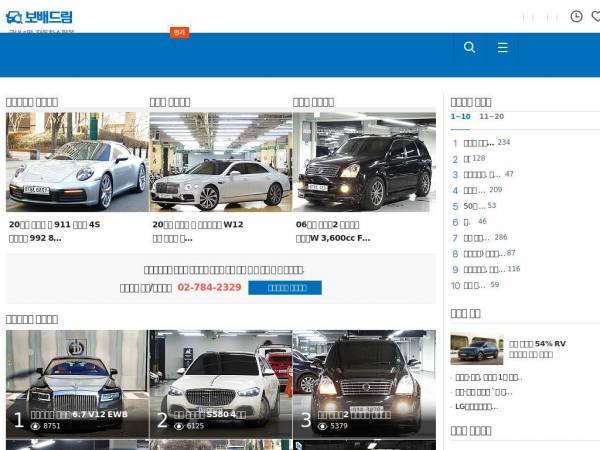Open rank 1 Rolls-Royce 6.7 V12 EWB card
This screenshot has height=450, width=600.
point(77,384)
